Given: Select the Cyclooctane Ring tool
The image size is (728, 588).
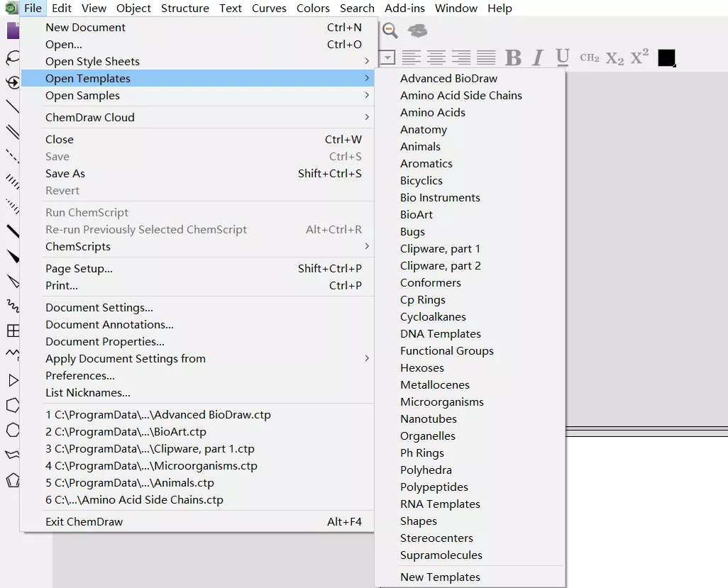Looking at the screenshot, I should 13,430.
